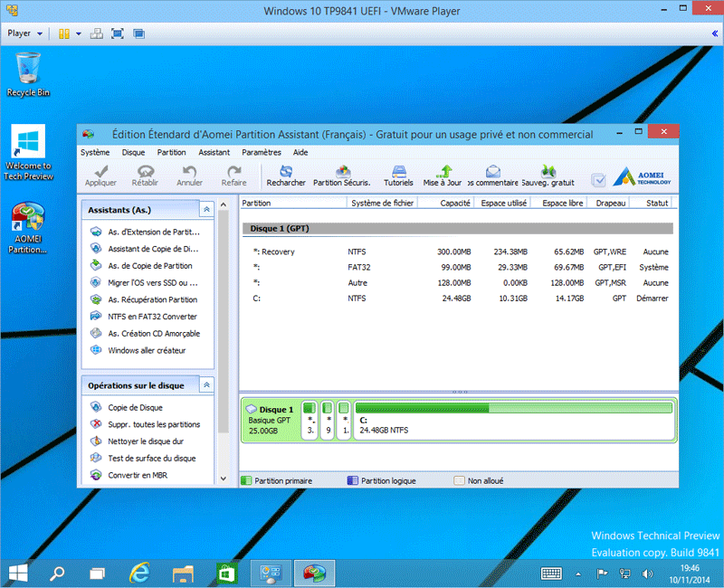Click the left panel scrollbar up arrow
Viewport: 724px width, 588px height.
(224, 204)
